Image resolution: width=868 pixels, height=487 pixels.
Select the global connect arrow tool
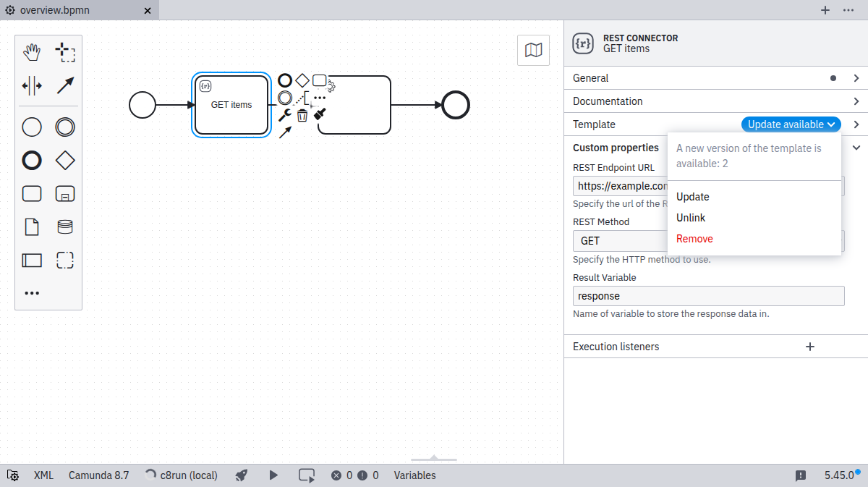65,86
